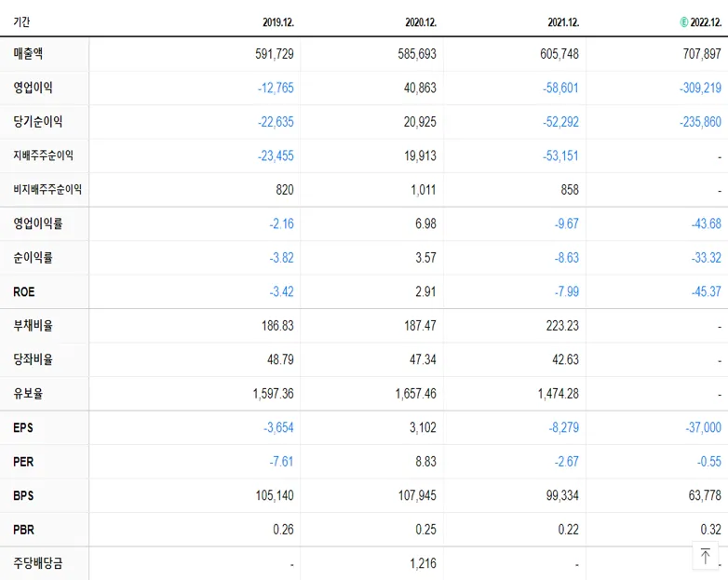Viewport: 728px width, 580px height.
Task: Click the PER row label
Action: [23, 462]
